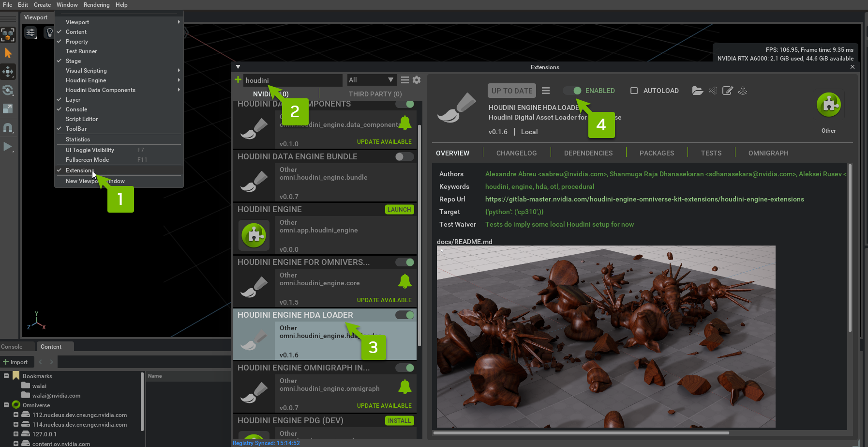Expand 112.nucleus.dev.cne.ngc.nvidia.com node

(16, 415)
